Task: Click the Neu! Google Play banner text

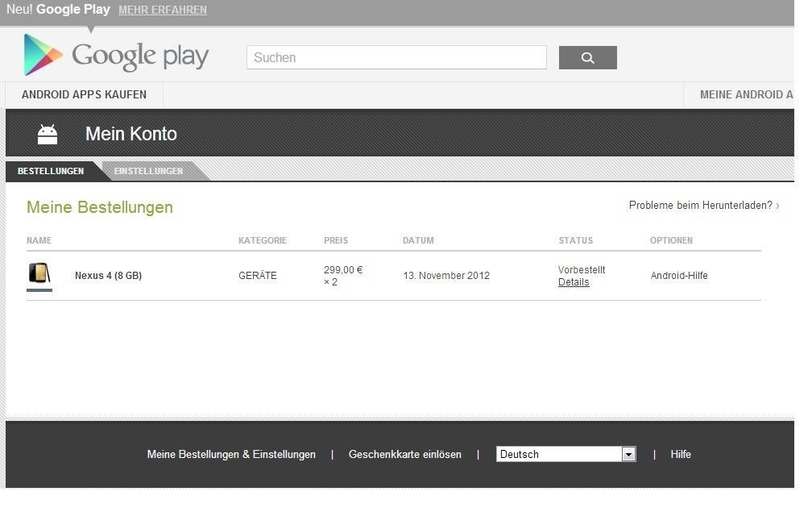Action: coord(58,10)
